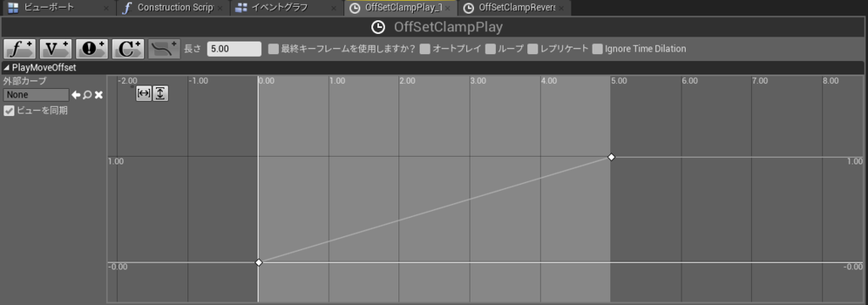
Task: Open the イベントグラフ tab
Action: pos(286,8)
